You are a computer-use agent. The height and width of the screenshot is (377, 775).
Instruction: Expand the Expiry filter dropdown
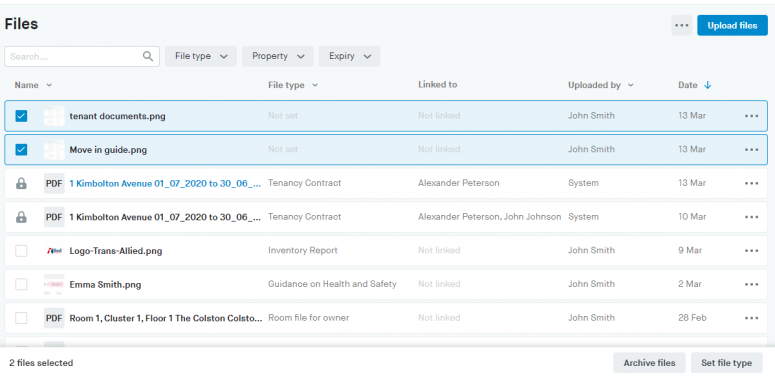click(349, 56)
